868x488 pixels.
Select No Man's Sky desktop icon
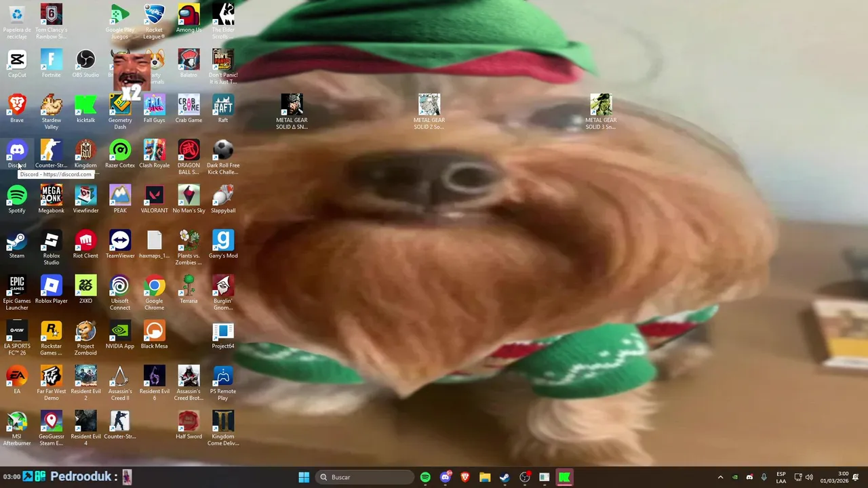(189, 199)
